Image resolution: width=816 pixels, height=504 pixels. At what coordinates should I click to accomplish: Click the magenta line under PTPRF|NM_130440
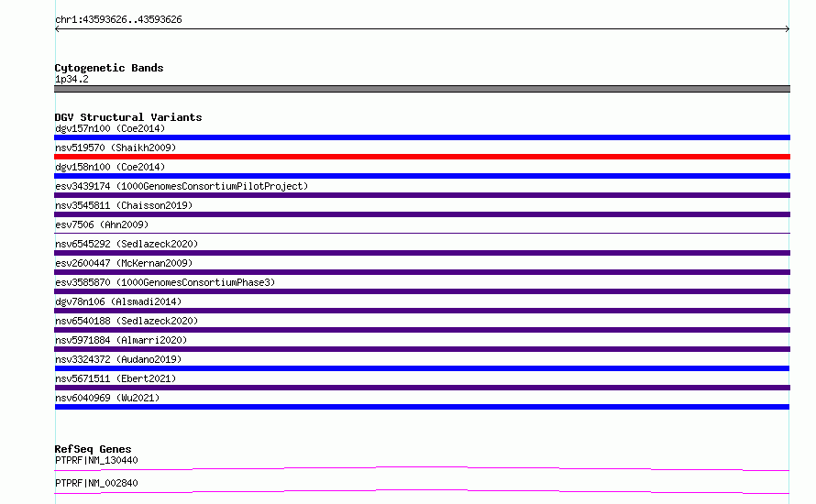pos(422,468)
